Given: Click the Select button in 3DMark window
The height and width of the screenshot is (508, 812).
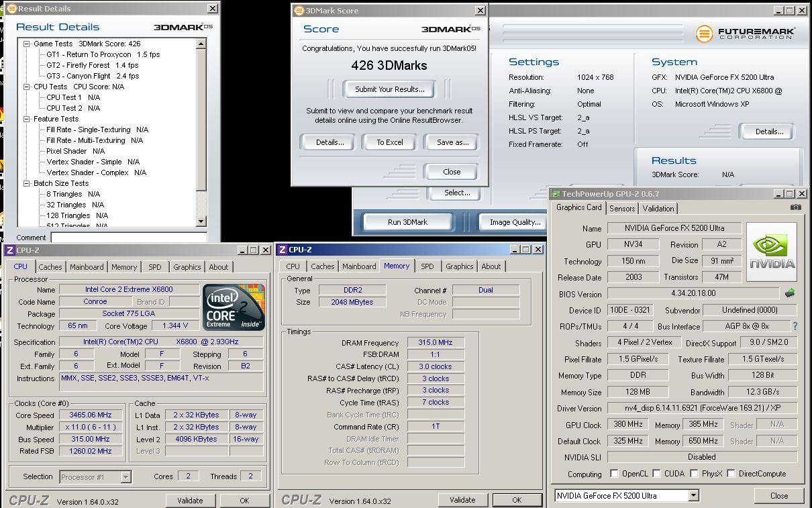Looking at the screenshot, I should 457,193.
